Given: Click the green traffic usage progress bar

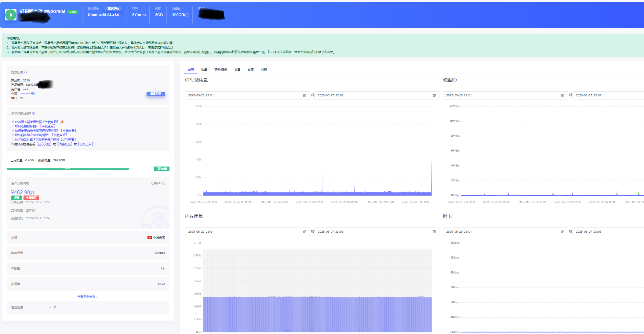Looking at the screenshot, I should coord(68,169).
